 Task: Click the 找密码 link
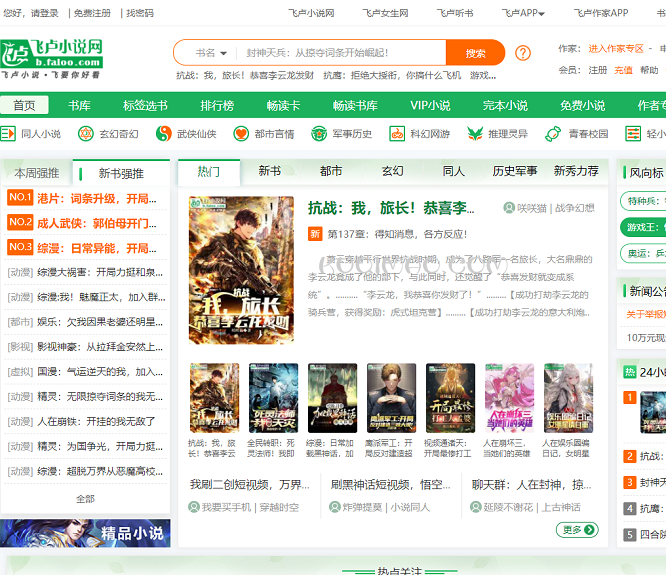[140, 13]
